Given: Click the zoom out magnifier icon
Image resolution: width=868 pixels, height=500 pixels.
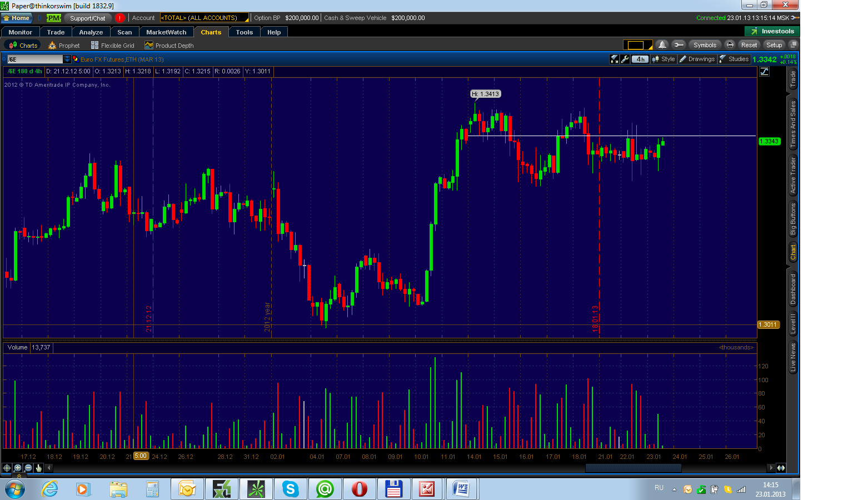Looking at the screenshot, I should click(x=28, y=468).
